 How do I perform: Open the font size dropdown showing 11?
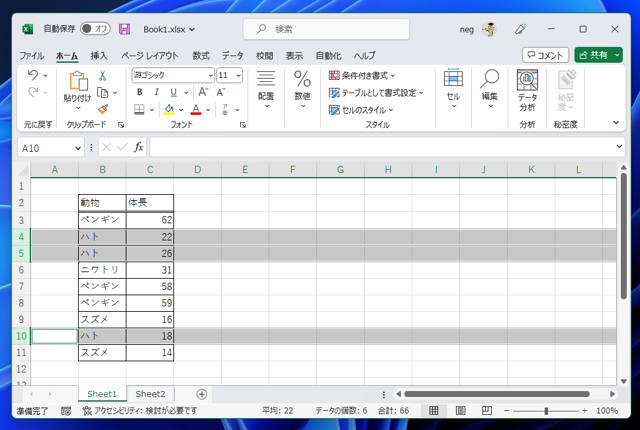click(238, 75)
